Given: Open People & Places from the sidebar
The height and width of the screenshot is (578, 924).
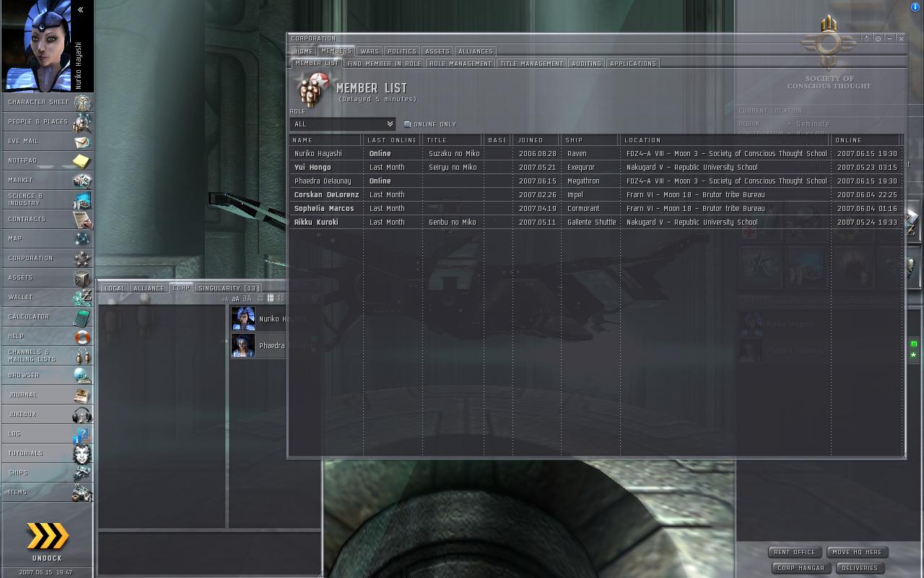Looking at the screenshot, I should click(47, 121).
